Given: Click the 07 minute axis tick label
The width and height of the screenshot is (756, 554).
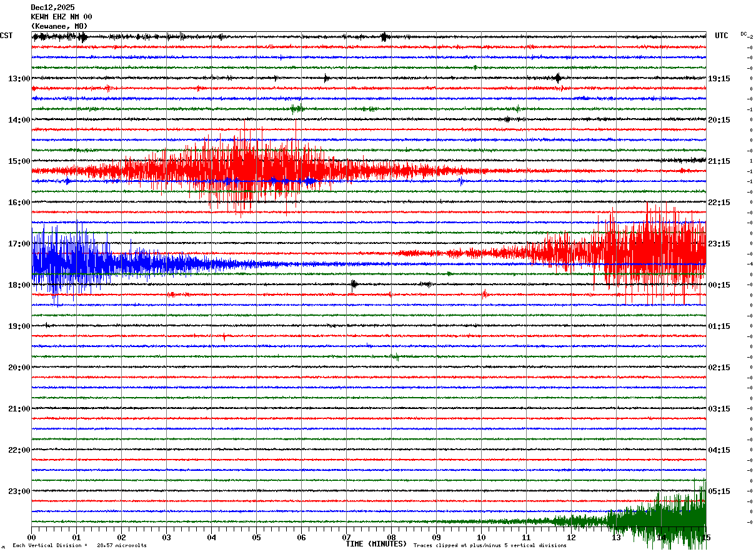Looking at the screenshot, I should 347,538.
